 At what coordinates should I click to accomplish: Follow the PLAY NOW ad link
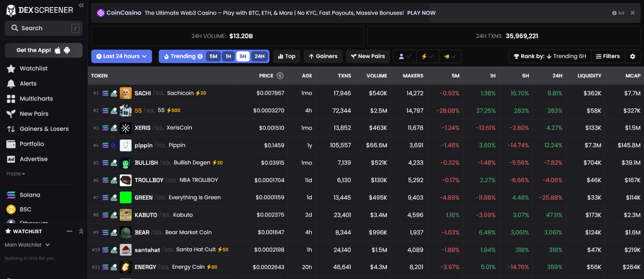coord(421,13)
